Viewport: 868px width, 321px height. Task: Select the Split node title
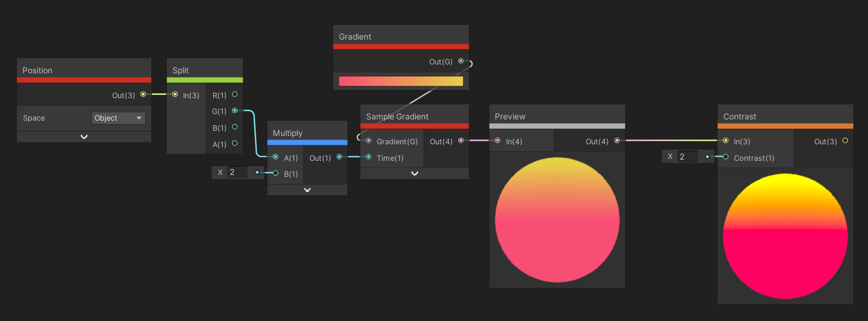(181, 70)
